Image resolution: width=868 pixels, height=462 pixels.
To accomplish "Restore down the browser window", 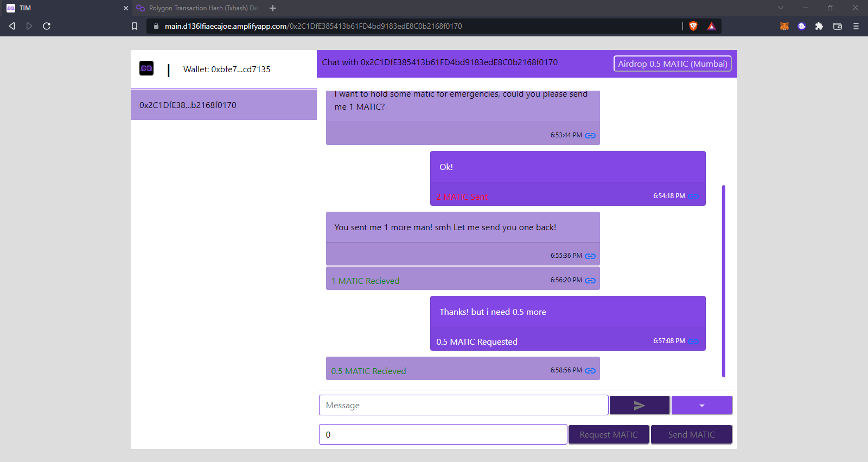I will coord(831,8).
